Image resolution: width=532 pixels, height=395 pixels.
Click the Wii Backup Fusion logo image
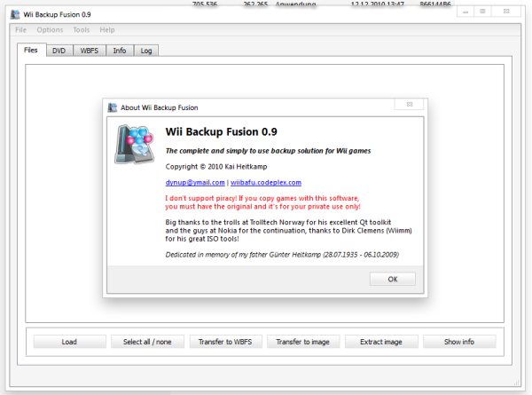pyautogui.click(x=135, y=144)
